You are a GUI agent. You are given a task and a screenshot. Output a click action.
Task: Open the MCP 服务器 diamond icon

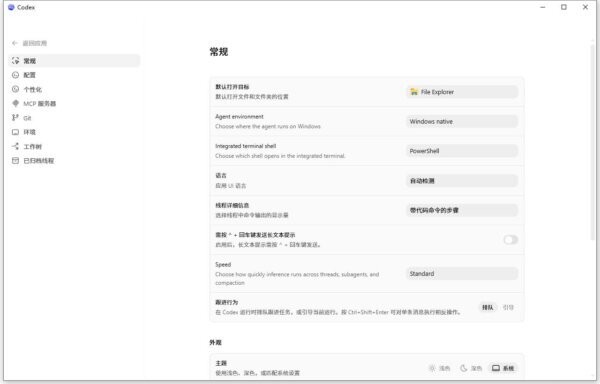tap(15, 103)
